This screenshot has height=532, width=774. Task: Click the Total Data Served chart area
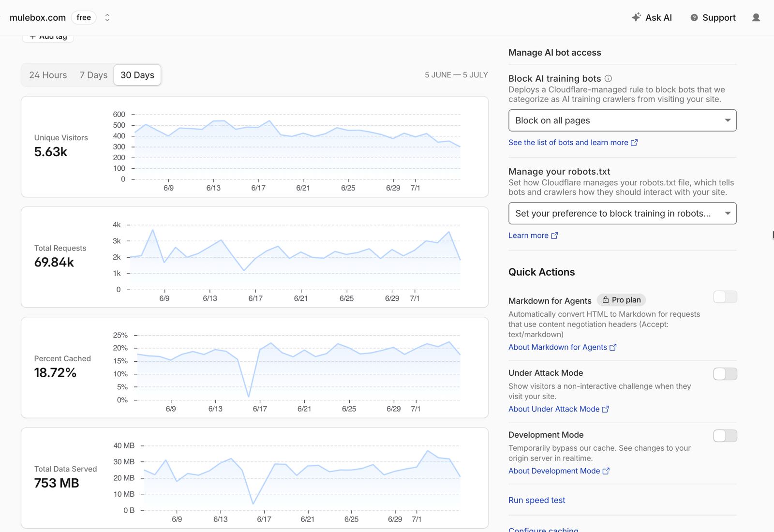[302, 478]
